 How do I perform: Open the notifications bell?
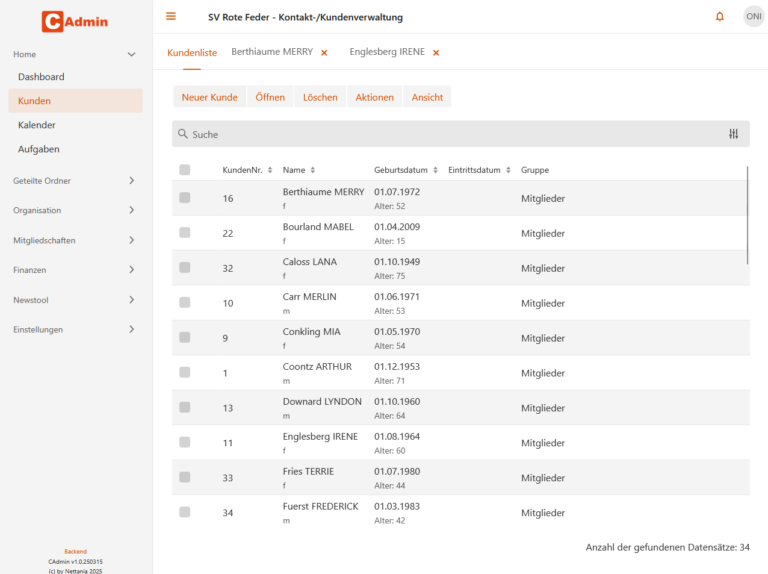(x=720, y=17)
